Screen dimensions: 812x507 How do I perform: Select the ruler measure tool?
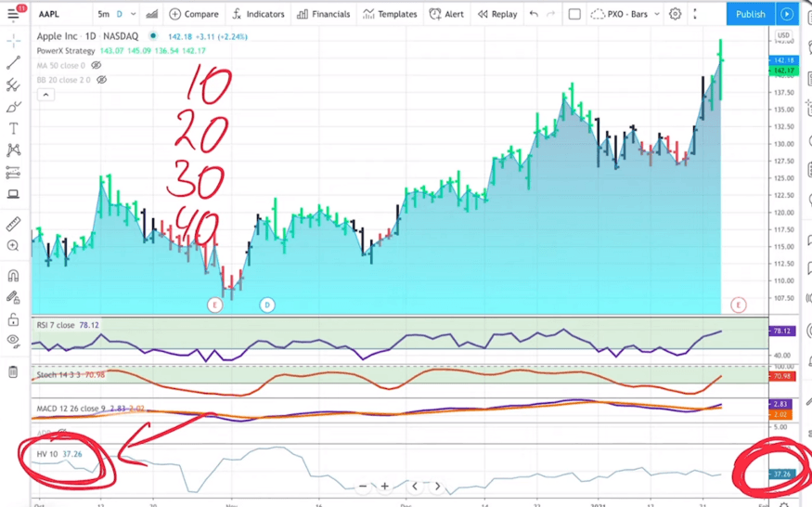click(x=14, y=224)
